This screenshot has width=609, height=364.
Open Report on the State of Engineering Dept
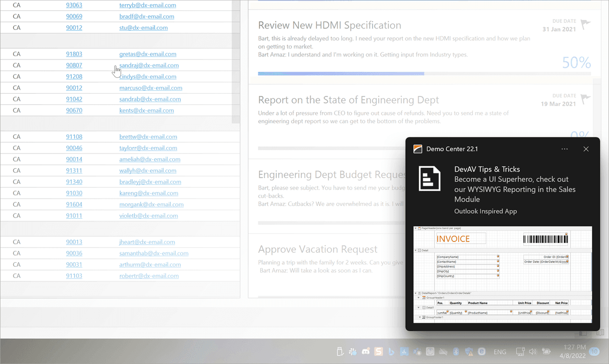coord(348,100)
